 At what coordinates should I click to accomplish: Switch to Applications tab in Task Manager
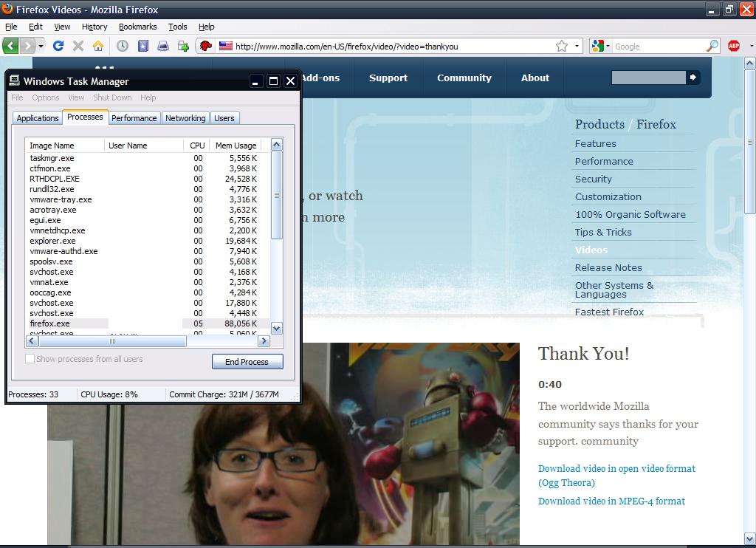(x=37, y=118)
